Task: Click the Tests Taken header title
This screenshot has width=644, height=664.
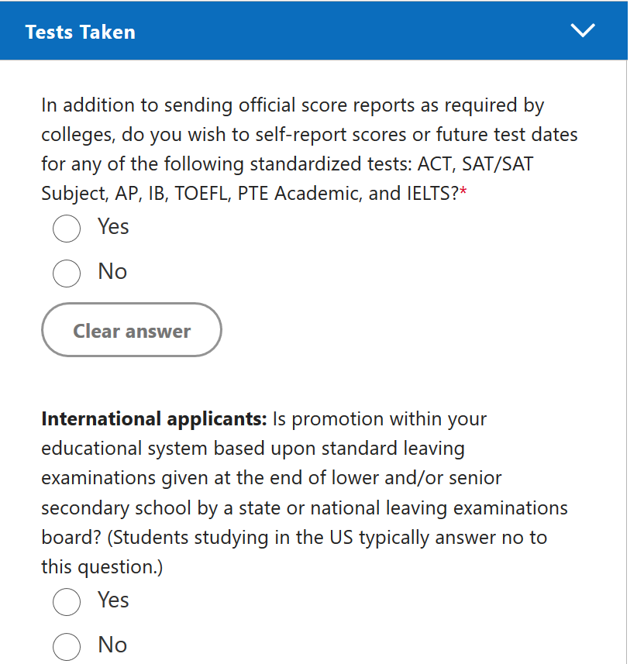Action: tap(80, 32)
